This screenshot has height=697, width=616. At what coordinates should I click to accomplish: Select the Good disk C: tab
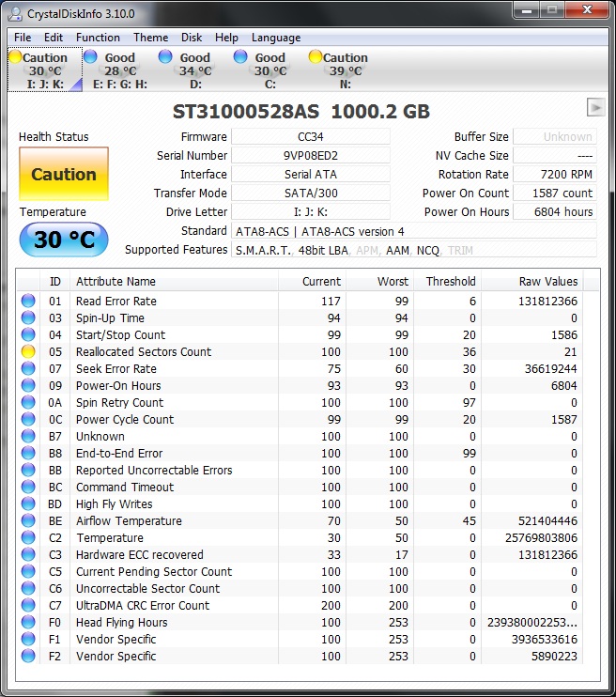click(x=270, y=70)
